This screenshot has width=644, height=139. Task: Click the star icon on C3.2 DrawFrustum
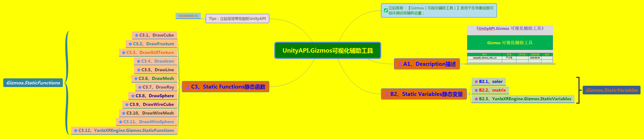pyautogui.click(x=130, y=44)
